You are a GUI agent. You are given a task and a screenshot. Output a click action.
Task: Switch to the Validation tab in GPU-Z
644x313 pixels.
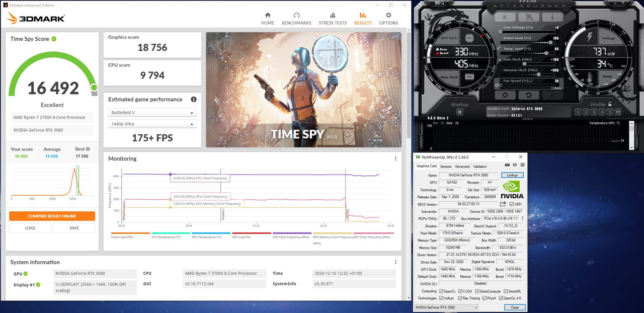tap(480, 167)
